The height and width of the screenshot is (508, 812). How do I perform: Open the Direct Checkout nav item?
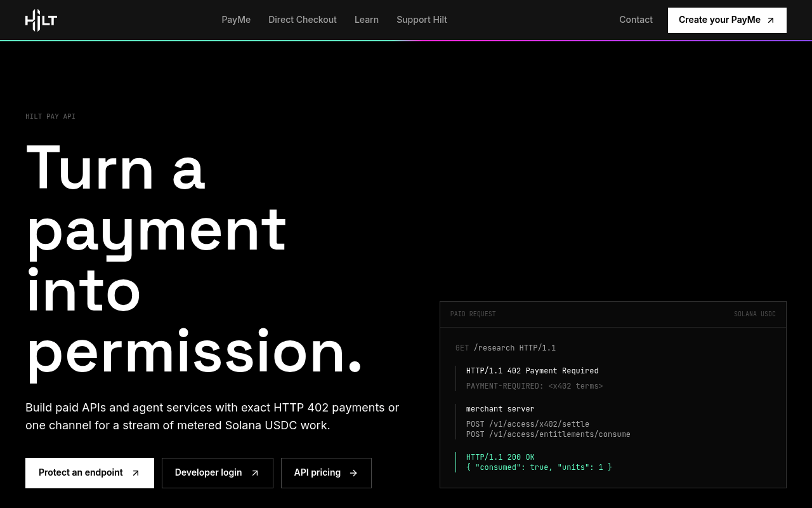303,20
